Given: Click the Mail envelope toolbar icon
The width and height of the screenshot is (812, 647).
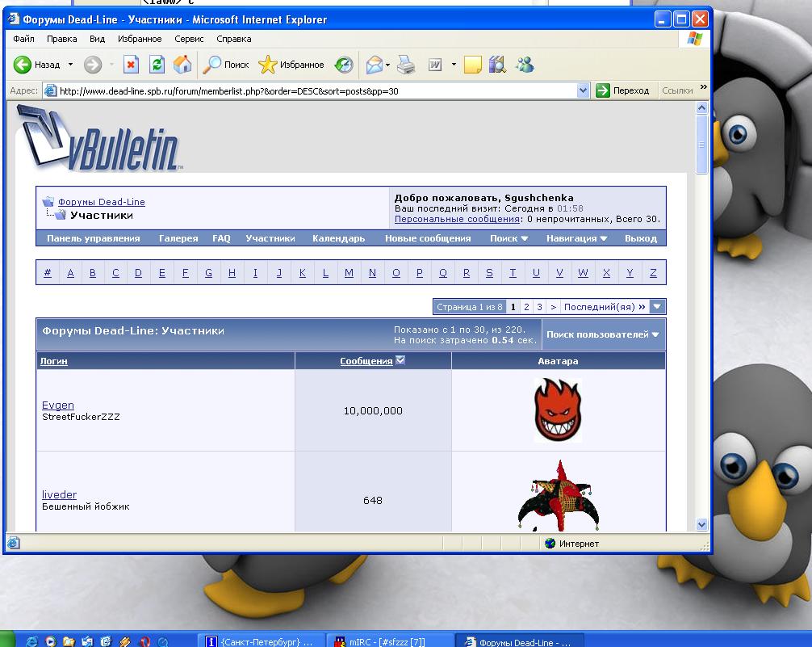Looking at the screenshot, I should 374,65.
